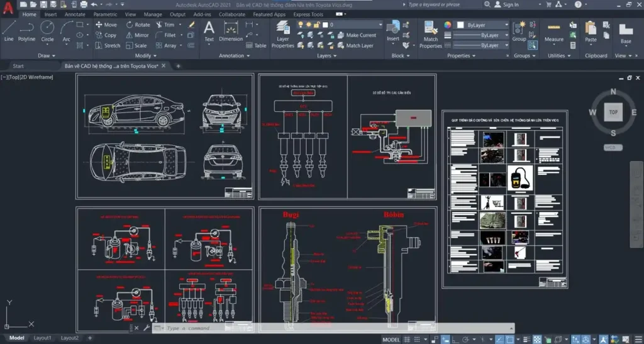
Task: Expand the Layers panel
Action: pos(327,55)
